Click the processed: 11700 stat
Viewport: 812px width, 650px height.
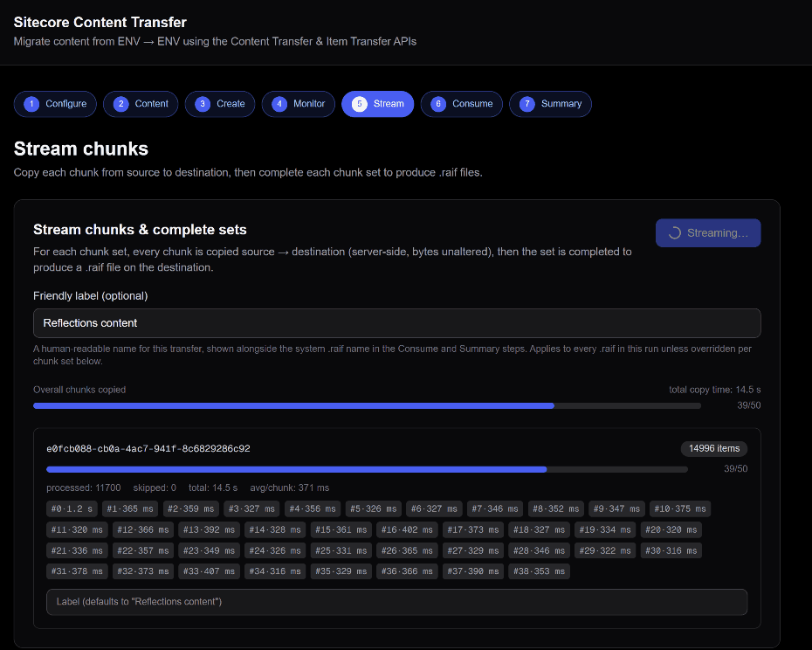tap(83, 487)
